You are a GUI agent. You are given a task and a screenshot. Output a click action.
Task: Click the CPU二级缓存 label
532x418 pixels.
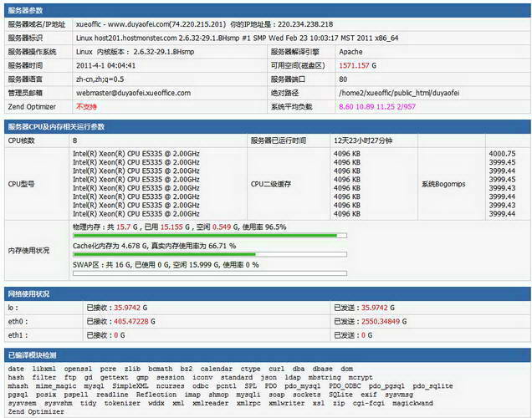271,184
